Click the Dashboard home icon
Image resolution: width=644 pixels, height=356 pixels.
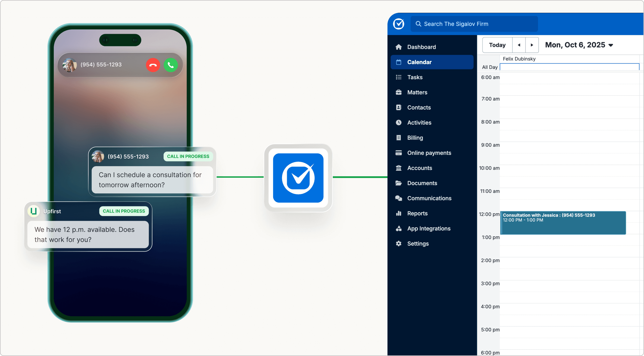(399, 47)
